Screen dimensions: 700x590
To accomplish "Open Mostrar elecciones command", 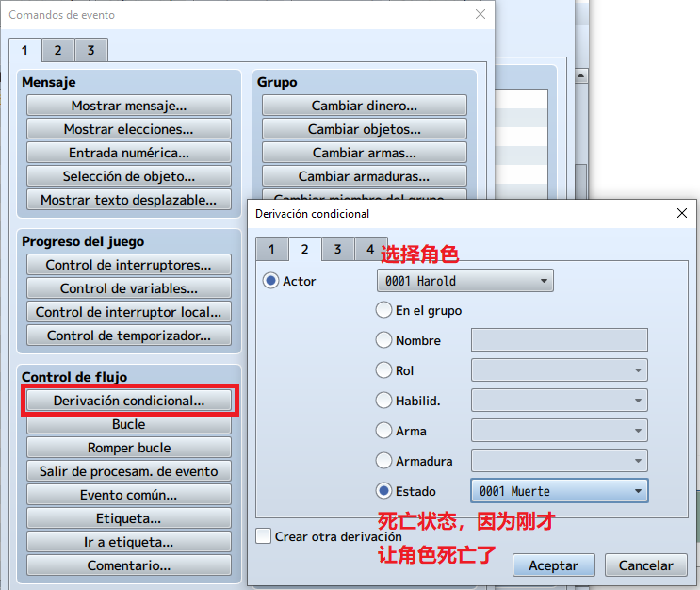I will point(128,129).
